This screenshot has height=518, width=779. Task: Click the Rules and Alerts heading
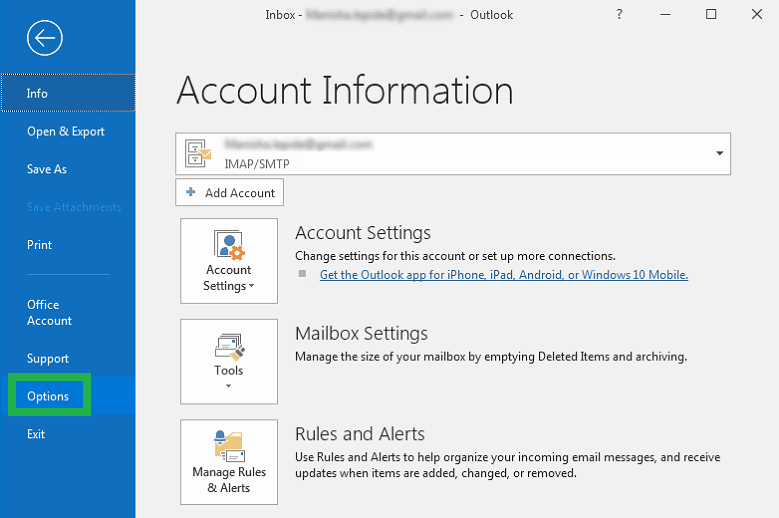pyautogui.click(x=360, y=434)
